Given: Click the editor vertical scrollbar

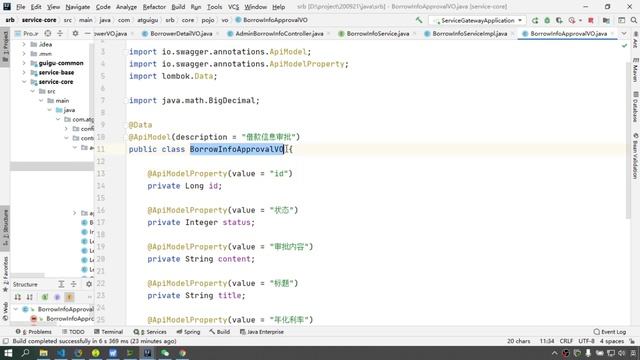Looking at the screenshot, I should [629, 140].
